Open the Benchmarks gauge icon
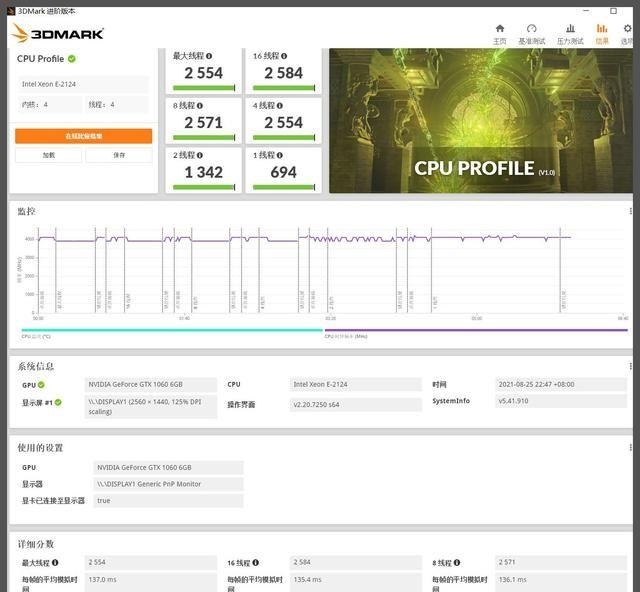The width and height of the screenshot is (640, 592). (531, 29)
